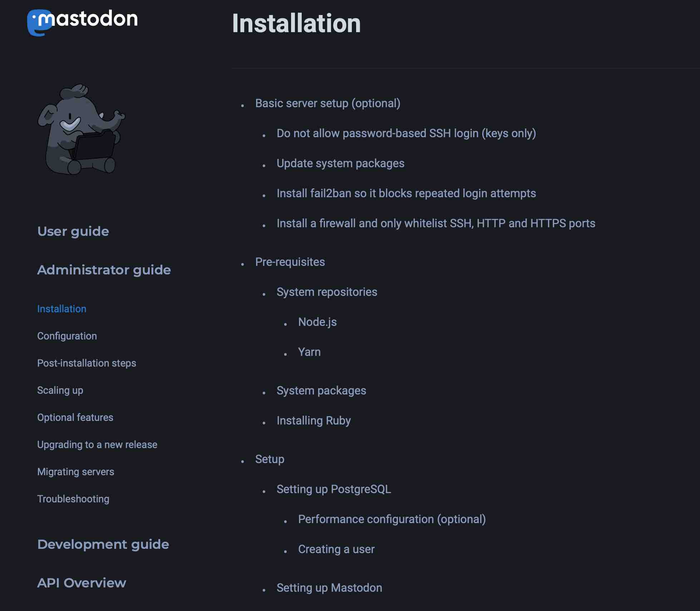This screenshot has width=700, height=611.
Task: Open the API Overview section
Action: [82, 583]
